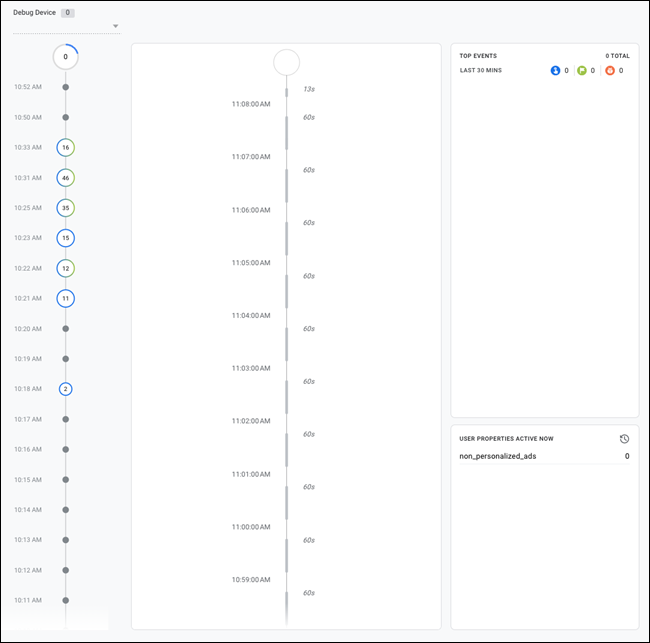Click the 10:50 AM timeline dot

65,117
